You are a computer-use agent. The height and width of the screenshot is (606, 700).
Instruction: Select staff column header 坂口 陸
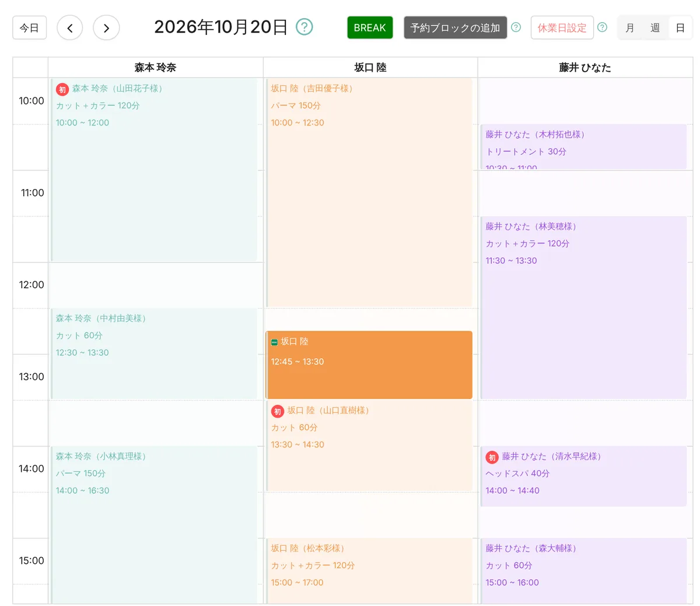[370, 68]
